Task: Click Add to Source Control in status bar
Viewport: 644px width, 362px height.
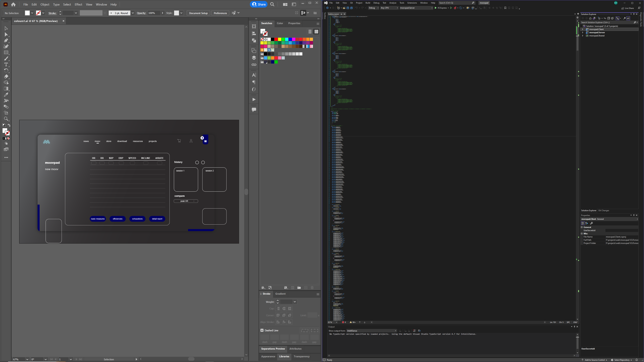Action: pos(595,360)
